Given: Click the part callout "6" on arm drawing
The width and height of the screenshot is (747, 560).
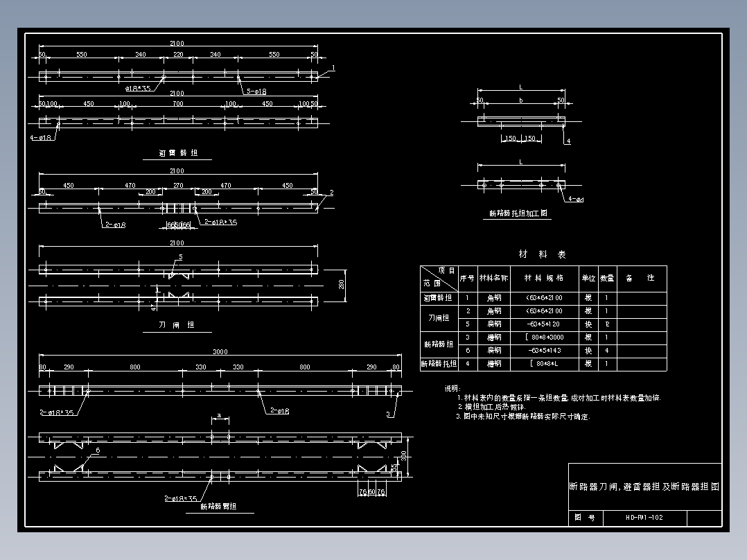Looking at the screenshot, I should click(98, 450).
